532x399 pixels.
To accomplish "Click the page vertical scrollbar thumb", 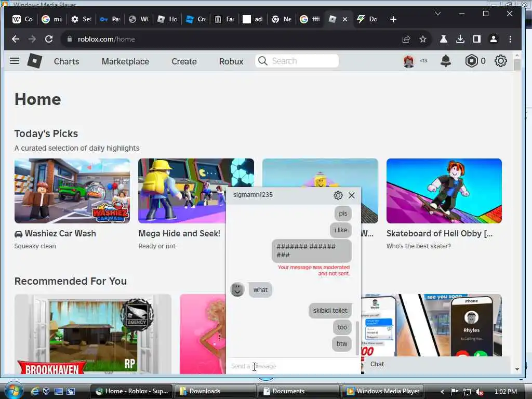I will (x=517, y=64).
